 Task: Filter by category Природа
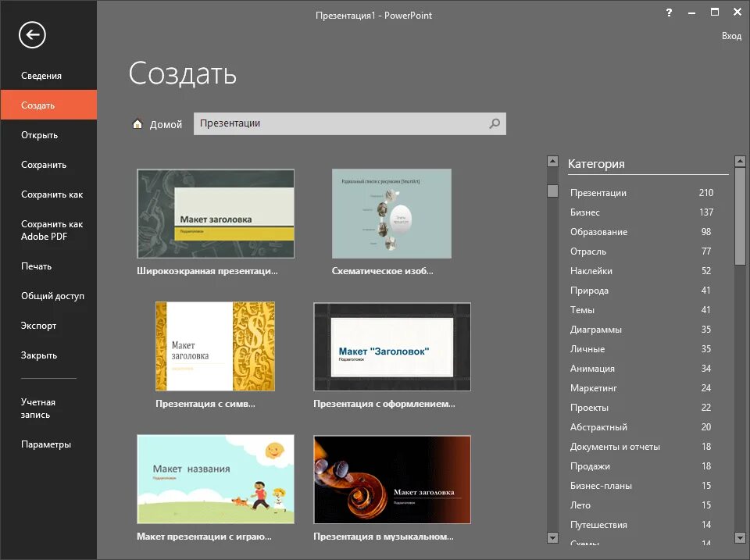(641, 291)
